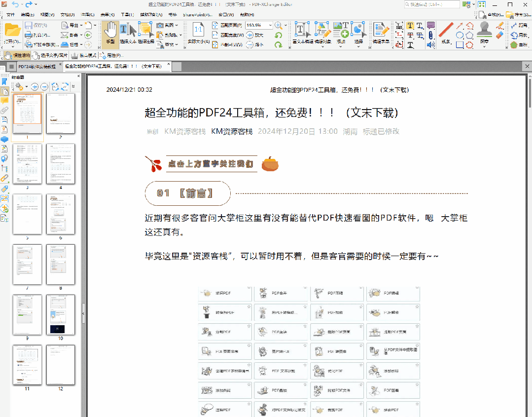Open the Help (帮助) menu
The height and width of the screenshot is (417, 532).
pos(247,15)
